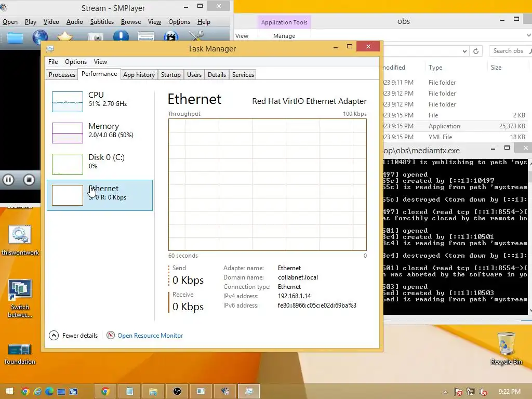Show file information icon in SMPlayer
This screenshot has width=532, height=399.
pyautogui.click(x=121, y=36)
